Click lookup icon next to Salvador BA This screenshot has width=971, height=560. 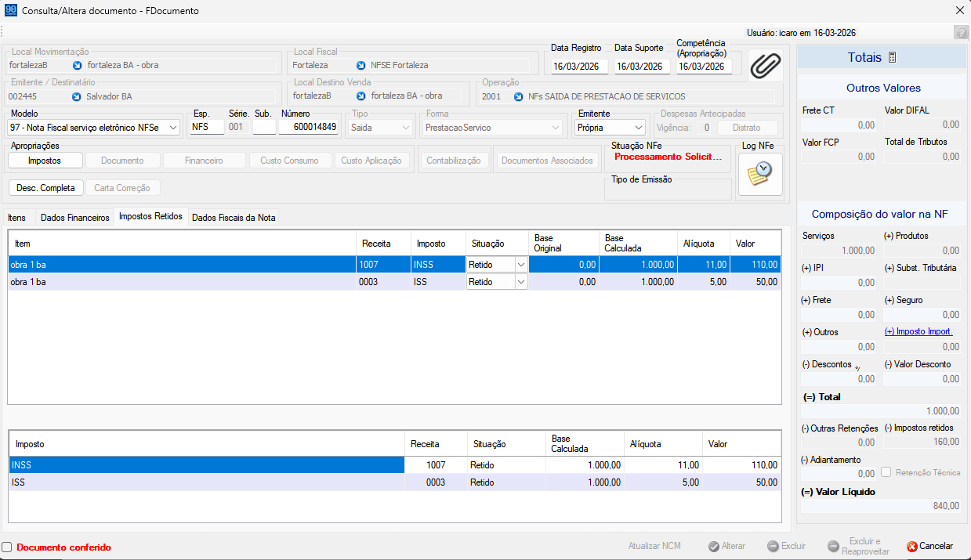click(x=77, y=96)
